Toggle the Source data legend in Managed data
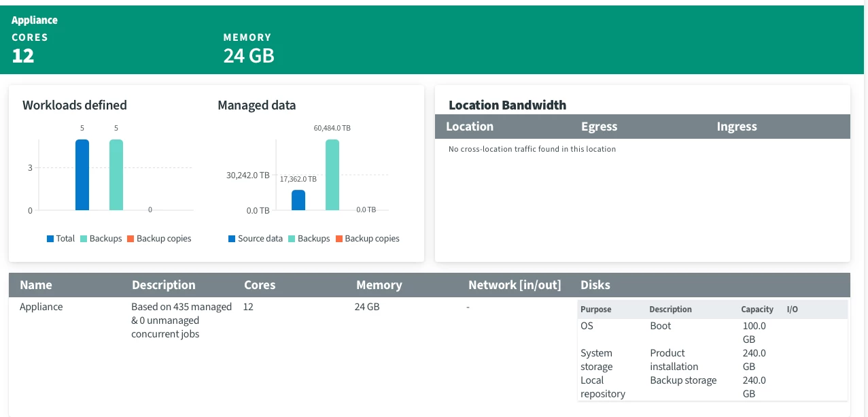The height and width of the screenshot is (417, 868). pos(256,239)
